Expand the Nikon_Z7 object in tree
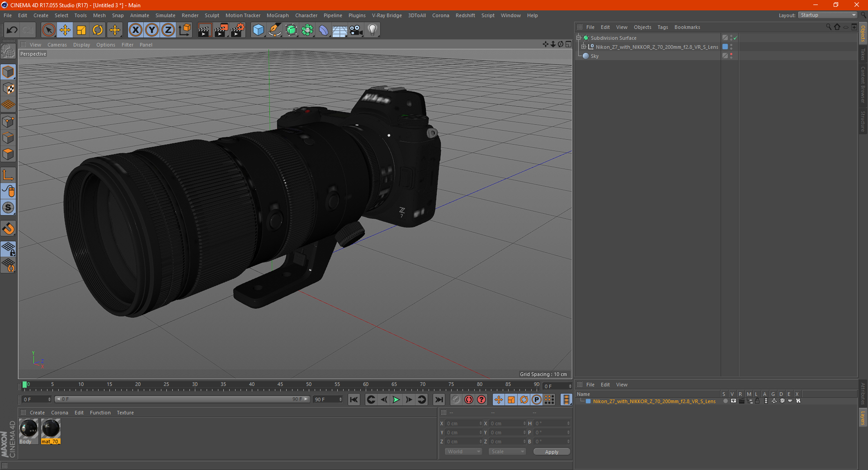Image resolution: width=868 pixels, height=470 pixels. [x=584, y=47]
